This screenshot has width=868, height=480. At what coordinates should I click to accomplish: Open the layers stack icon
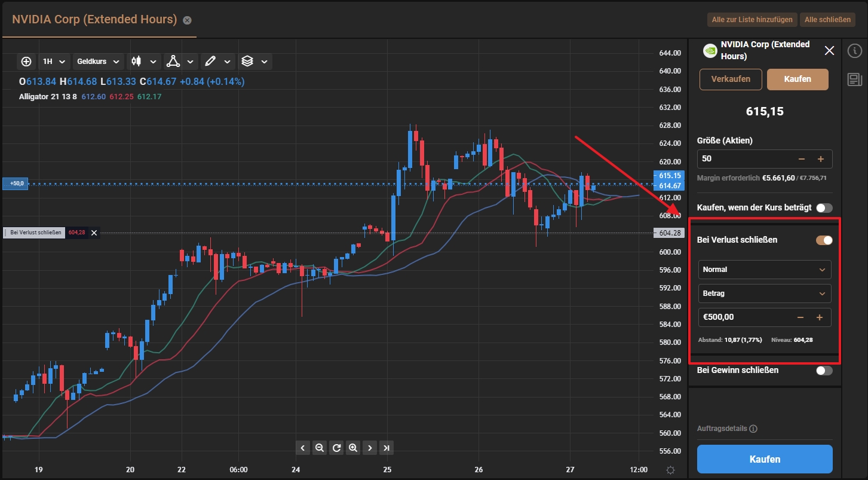tap(247, 61)
